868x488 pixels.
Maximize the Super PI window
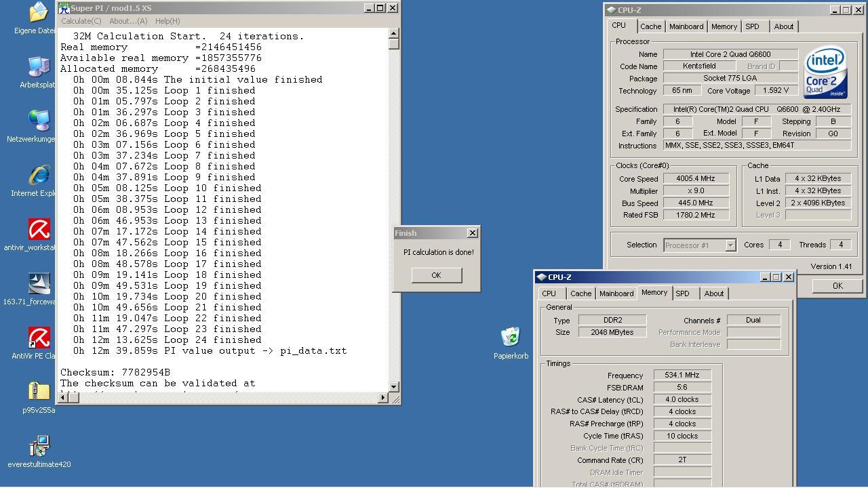click(380, 8)
